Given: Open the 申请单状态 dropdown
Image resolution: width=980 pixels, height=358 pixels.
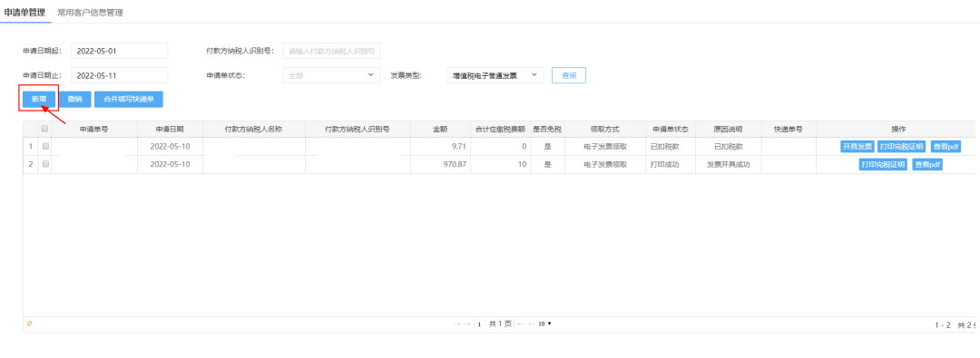Looking at the screenshot, I should coord(331,75).
